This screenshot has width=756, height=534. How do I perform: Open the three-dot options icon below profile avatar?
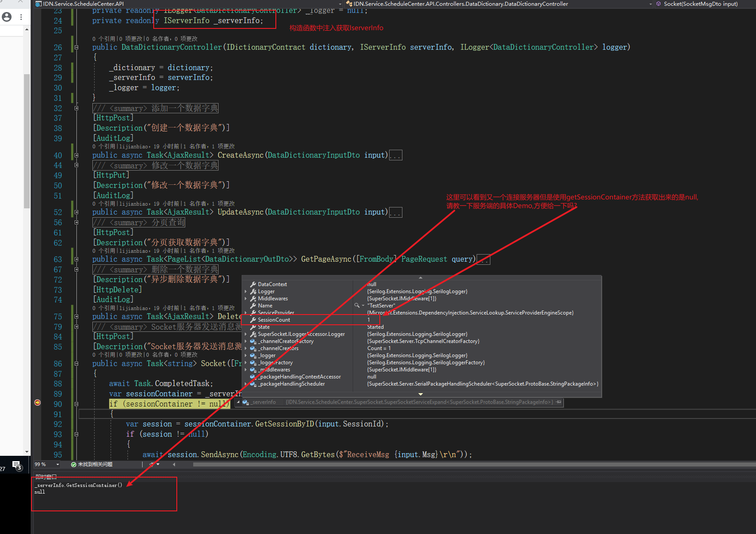tap(20, 17)
